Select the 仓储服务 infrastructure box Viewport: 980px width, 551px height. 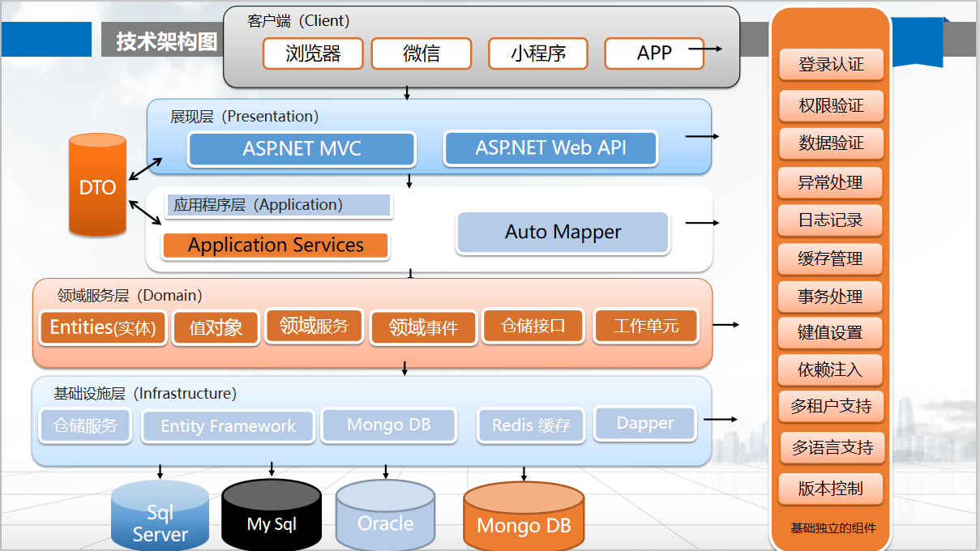click(x=85, y=425)
